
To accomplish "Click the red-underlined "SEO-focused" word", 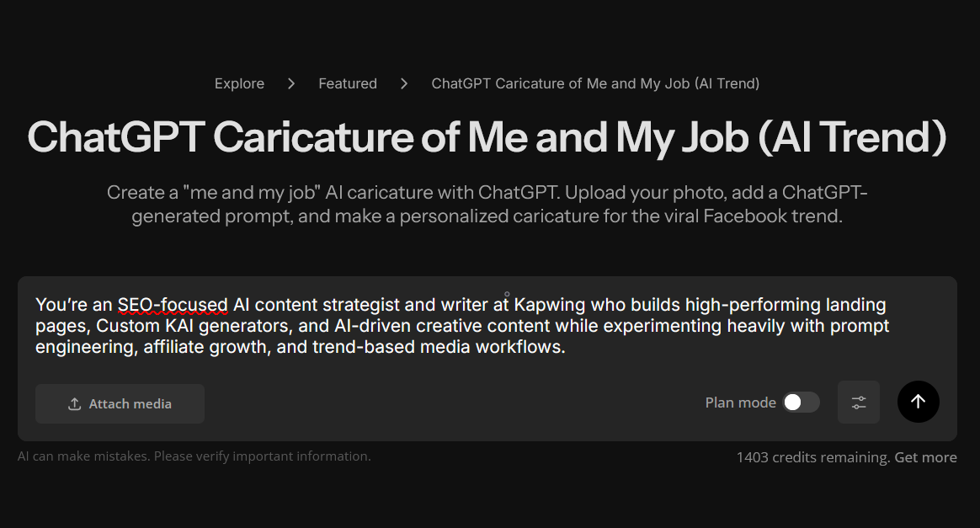I will tap(173, 305).
